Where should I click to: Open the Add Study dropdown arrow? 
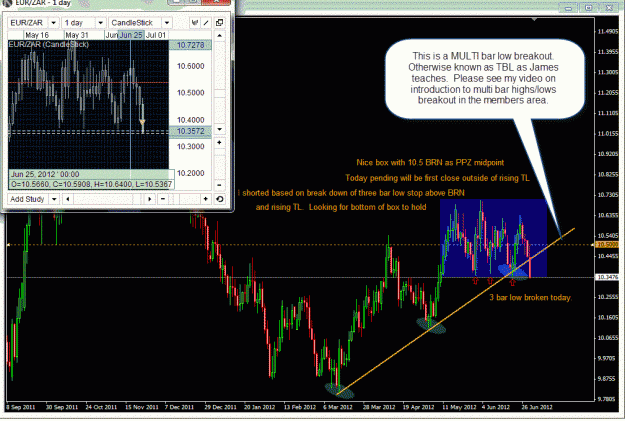point(54,199)
